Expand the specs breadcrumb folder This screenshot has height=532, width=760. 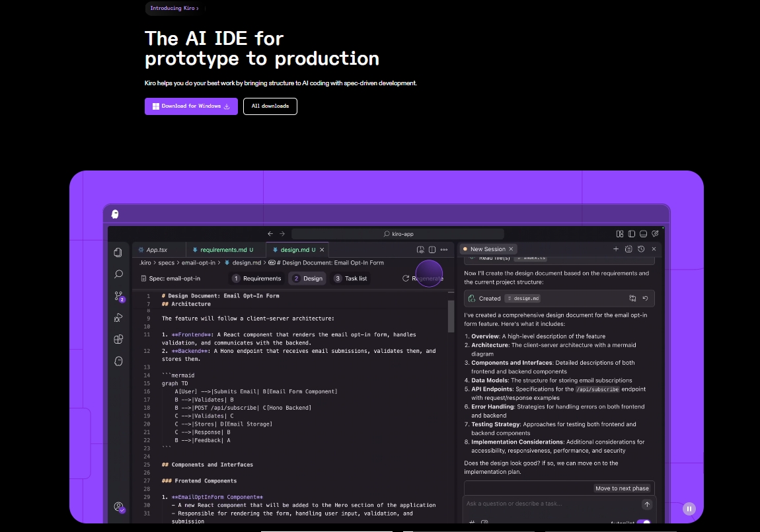166,262
